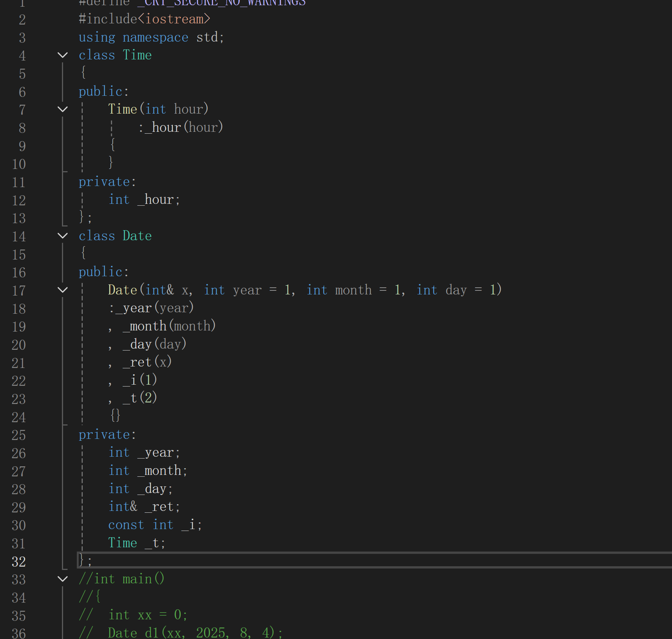
Task: Click 'int _hour;' member declaration
Action: 144,200
